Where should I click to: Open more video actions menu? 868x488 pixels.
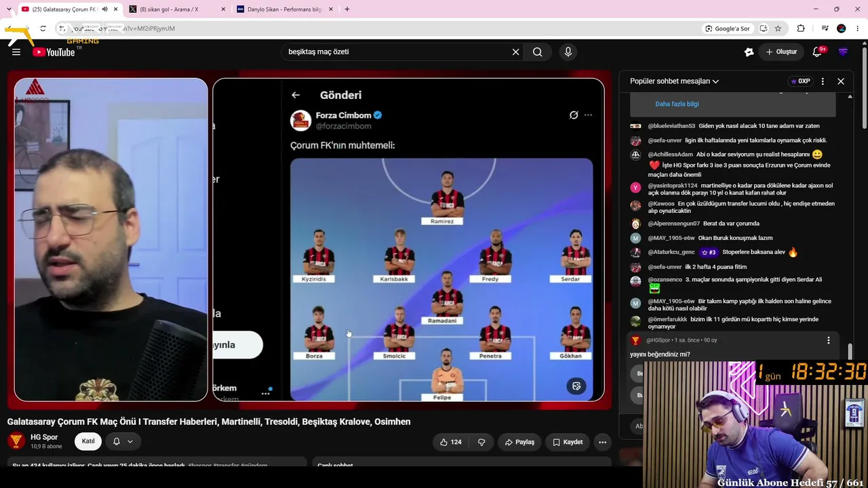tap(602, 442)
